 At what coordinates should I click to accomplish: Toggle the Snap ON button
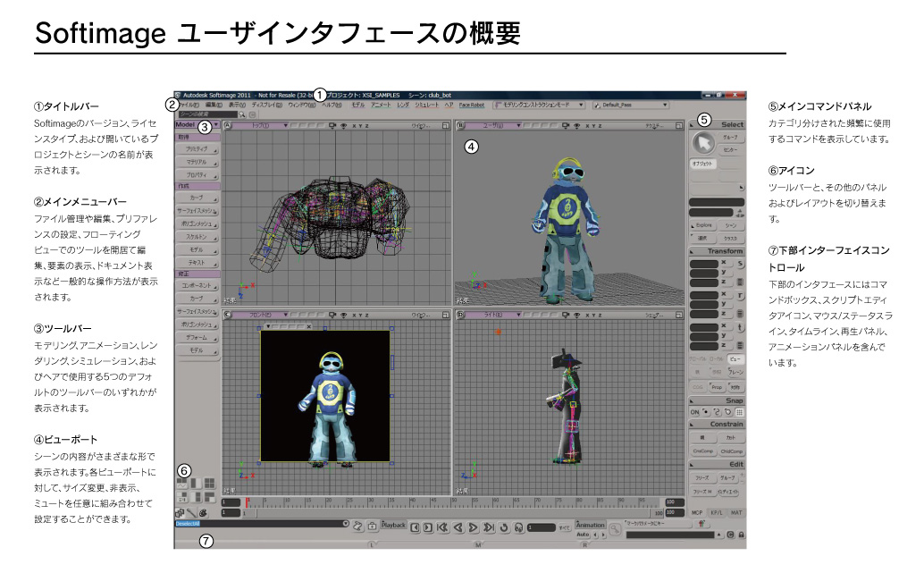pos(696,412)
